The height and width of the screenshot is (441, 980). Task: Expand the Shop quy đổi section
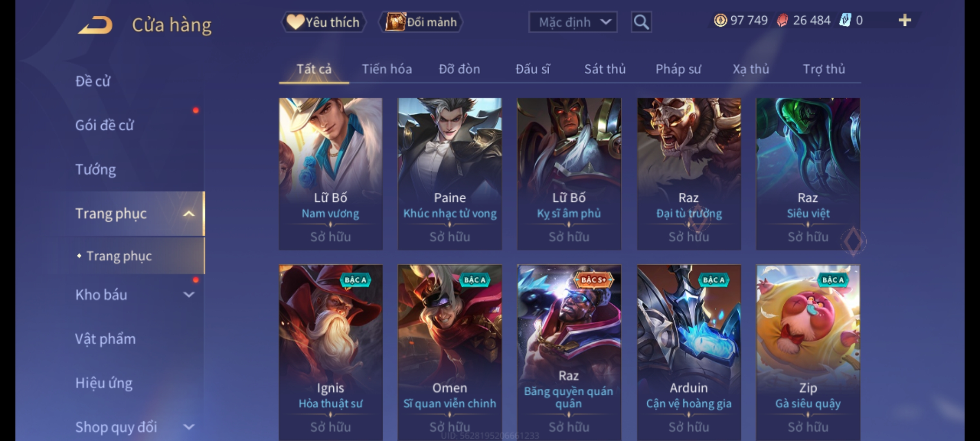pos(189,427)
